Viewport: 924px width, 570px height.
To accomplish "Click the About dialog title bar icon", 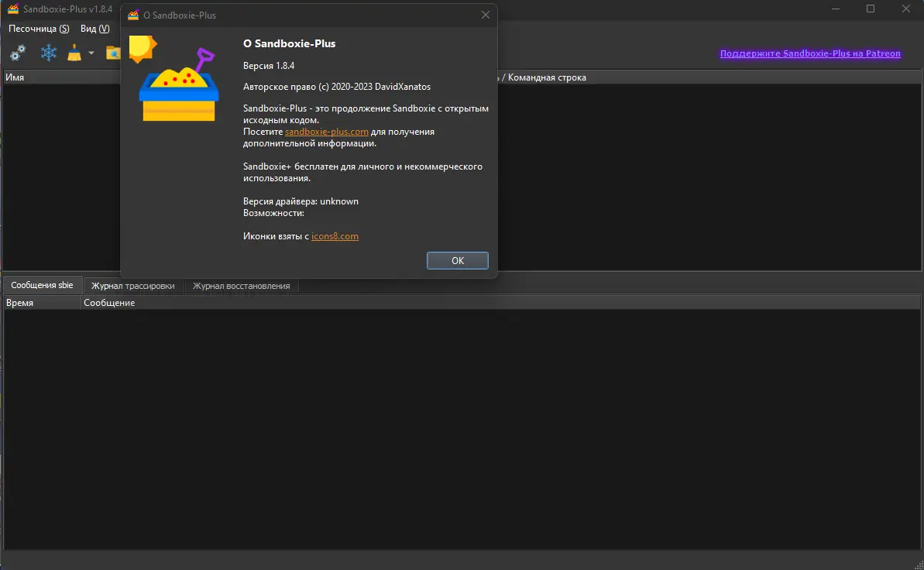I will pos(133,15).
